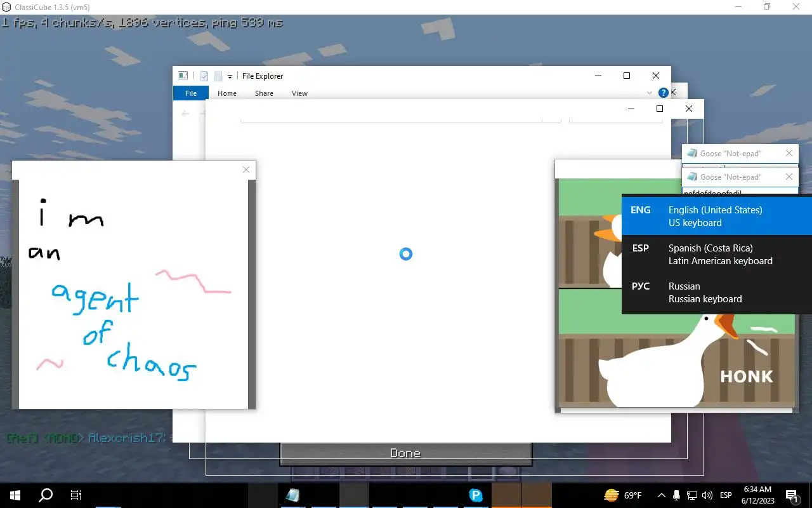Open the volume speaker tray icon
The image size is (812, 508).
(707, 495)
